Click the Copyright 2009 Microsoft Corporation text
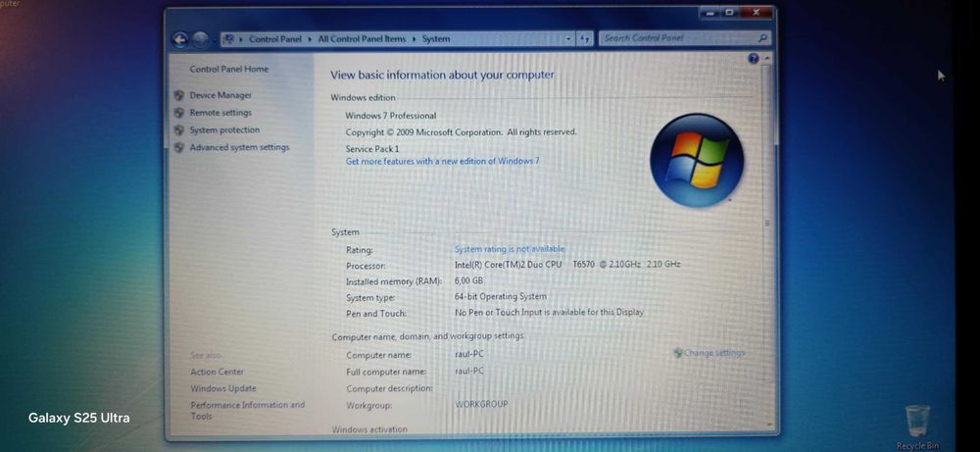Image resolution: width=980 pixels, height=452 pixels. pos(462,132)
